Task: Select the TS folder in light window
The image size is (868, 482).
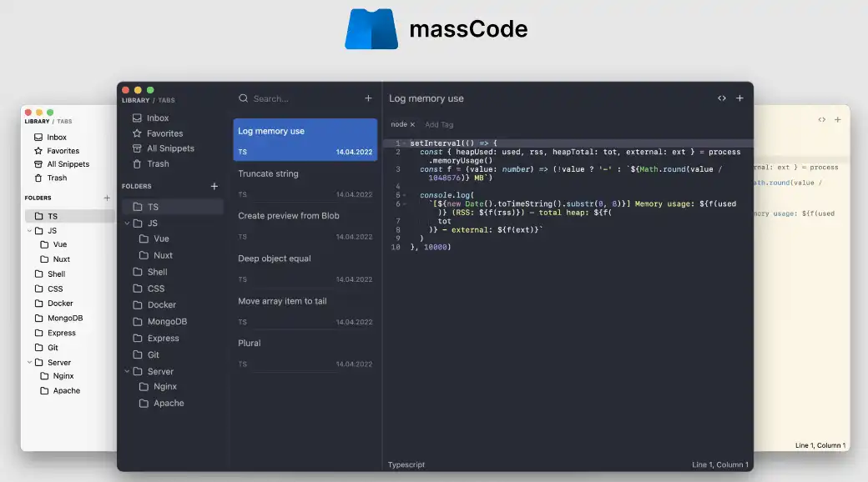Action: coord(69,216)
